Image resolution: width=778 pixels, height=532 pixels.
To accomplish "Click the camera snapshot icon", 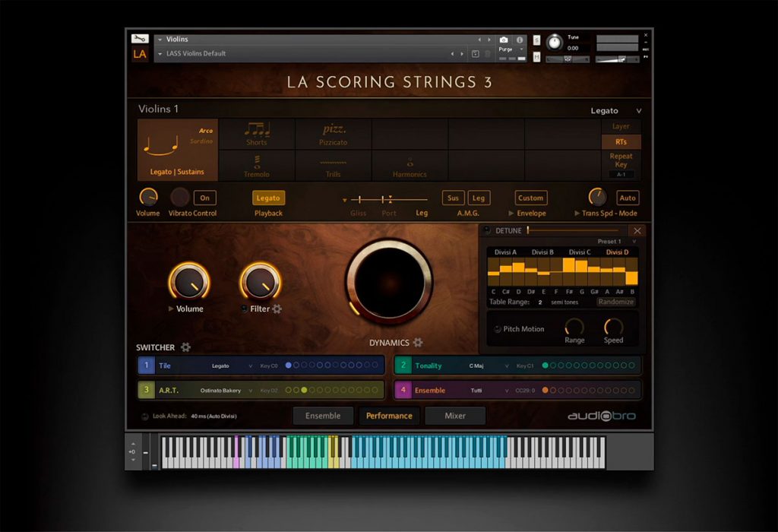I will 504,40.
